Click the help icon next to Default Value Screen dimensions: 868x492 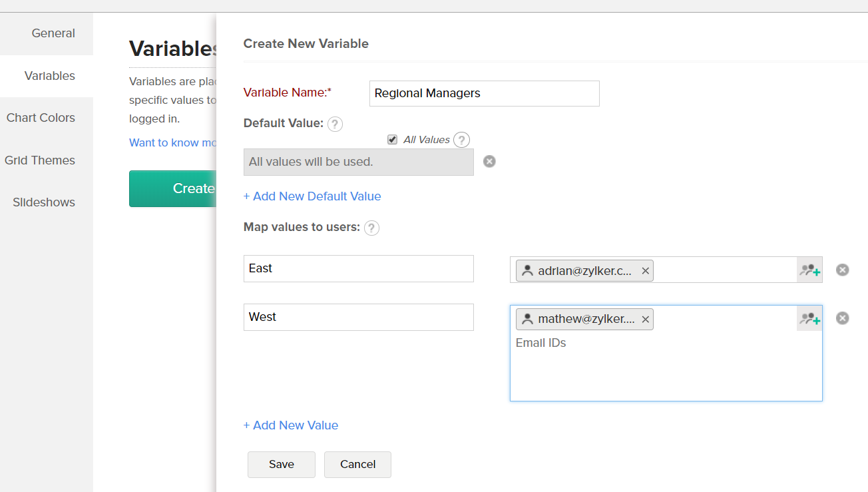[335, 124]
